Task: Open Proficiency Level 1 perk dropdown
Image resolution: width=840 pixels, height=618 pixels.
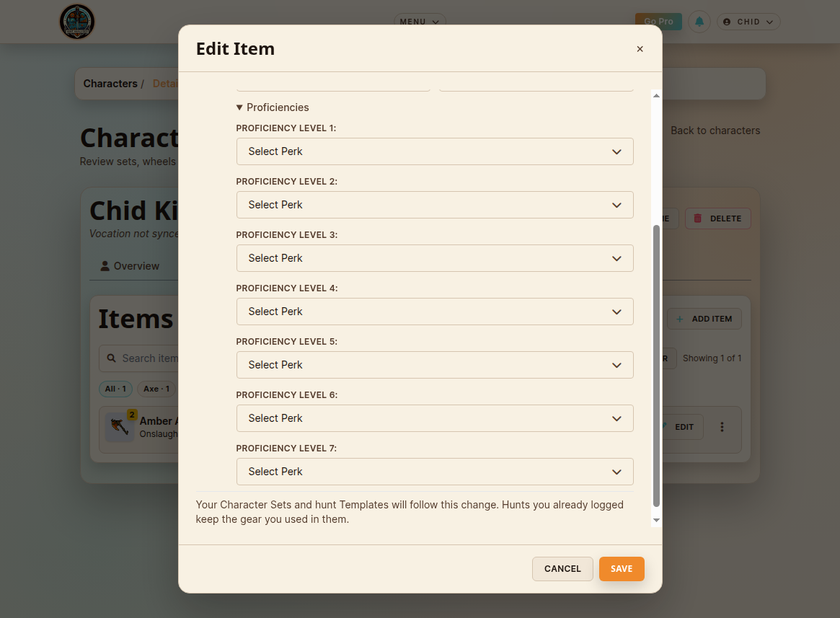Action: pyautogui.click(x=435, y=151)
